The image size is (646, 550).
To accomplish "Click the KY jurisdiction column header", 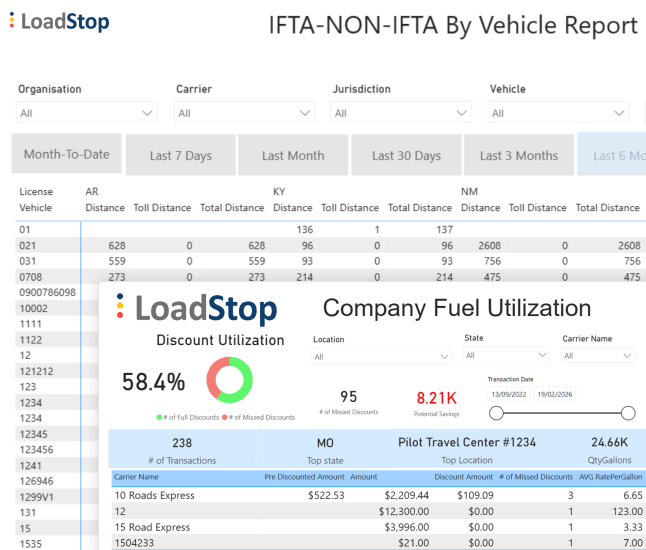I will point(279,192).
